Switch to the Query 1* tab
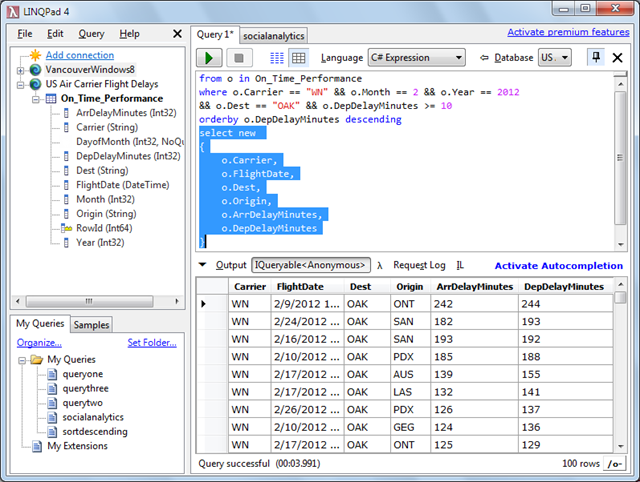The height and width of the screenshot is (482, 640). coord(215,35)
